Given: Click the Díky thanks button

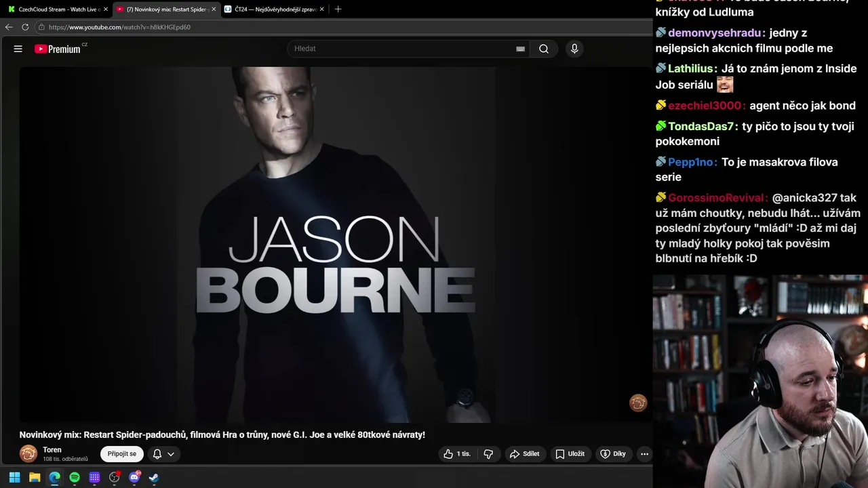Looking at the screenshot, I should [613, 454].
